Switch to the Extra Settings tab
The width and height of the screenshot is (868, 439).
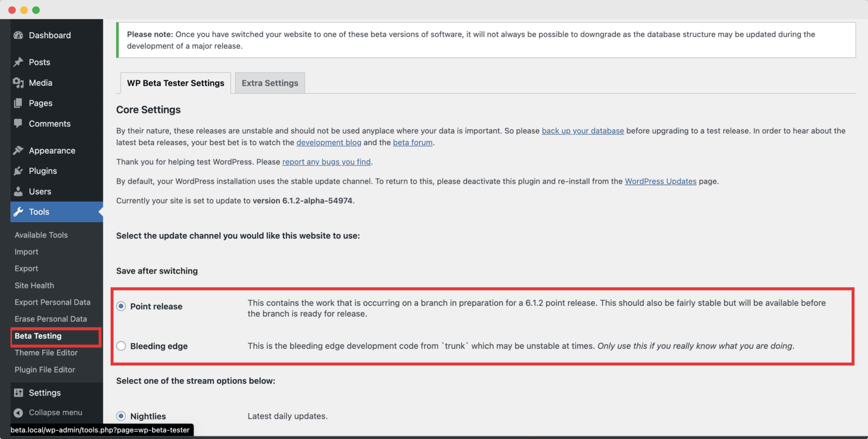(270, 83)
